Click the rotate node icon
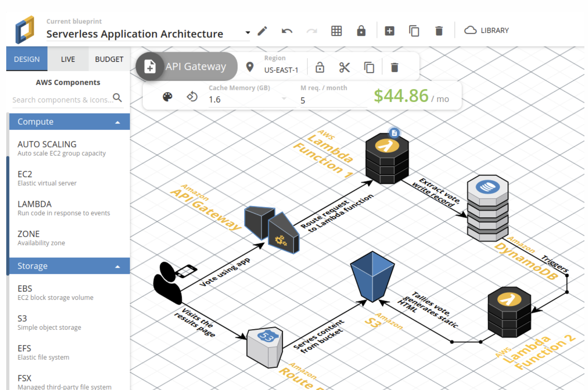Screen dimensions: 588x390 coord(192,97)
